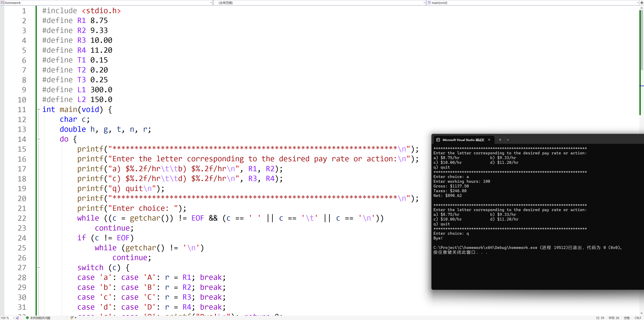Open the homework project scope dropdown
This screenshot has height=320, width=644.
coord(211,3)
